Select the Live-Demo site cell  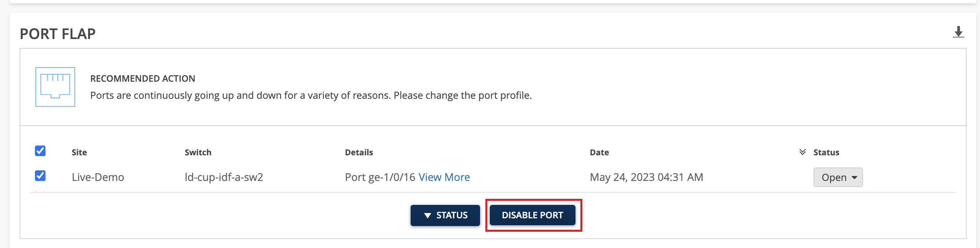pyautogui.click(x=98, y=177)
